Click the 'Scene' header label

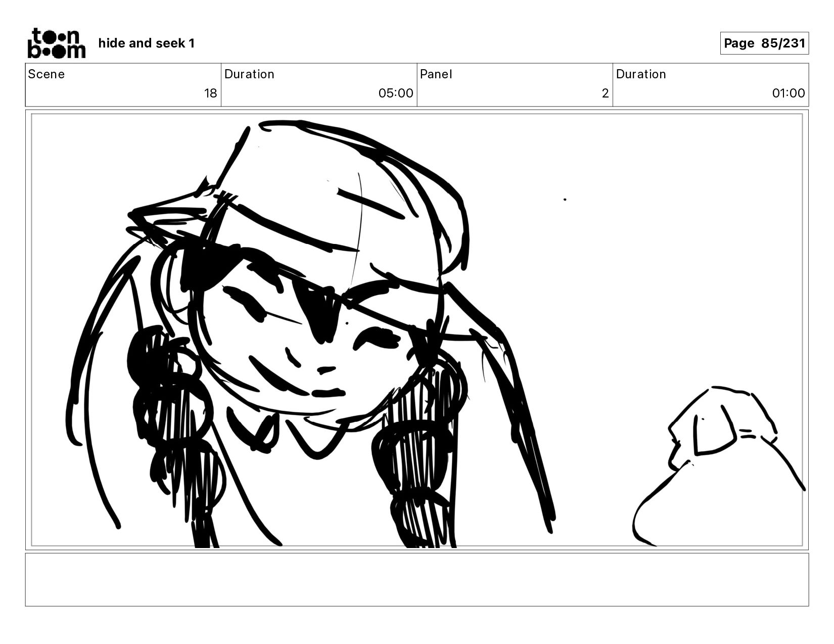tap(46, 74)
